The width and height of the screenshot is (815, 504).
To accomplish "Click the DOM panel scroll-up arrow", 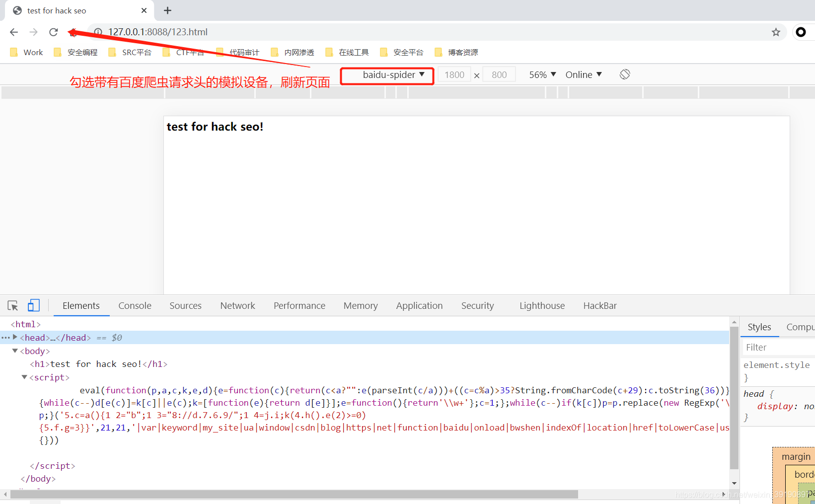I will tap(734, 322).
